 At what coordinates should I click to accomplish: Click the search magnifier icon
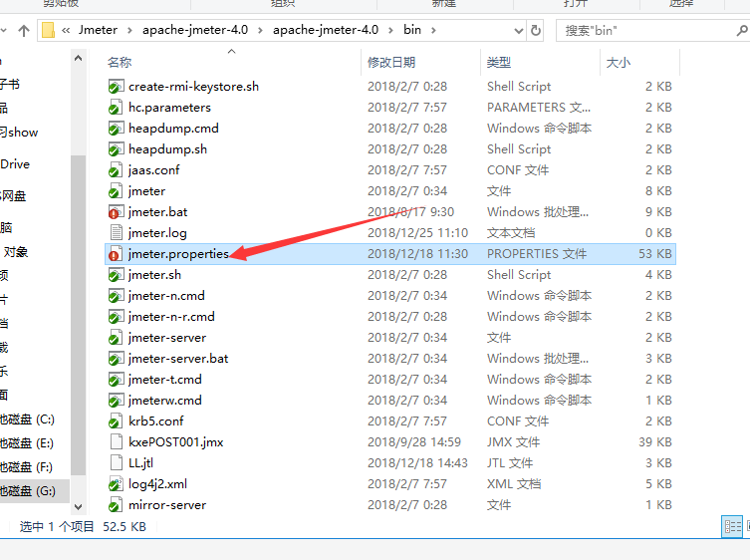(x=741, y=31)
